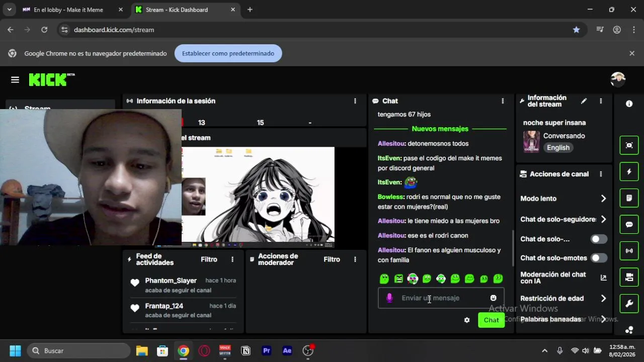Open Acciones de moderador three-dot menu
Screen dimensions: 644x362
pyautogui.click(x=355, y=259)
